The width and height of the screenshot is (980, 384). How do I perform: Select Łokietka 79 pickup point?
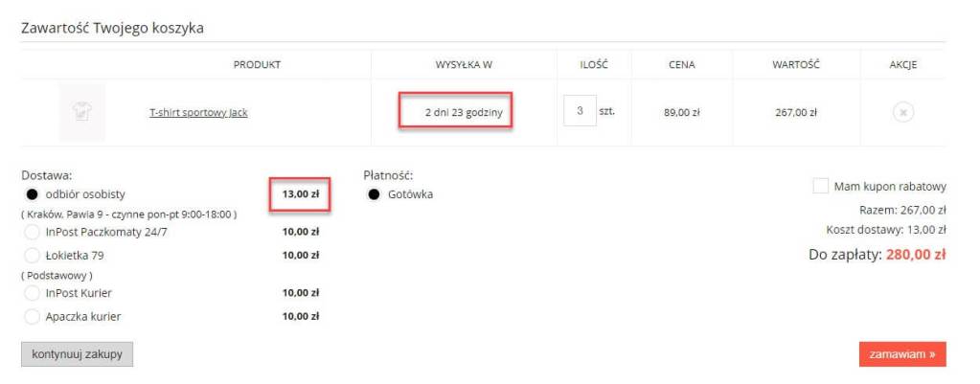(x=32, y=255)
